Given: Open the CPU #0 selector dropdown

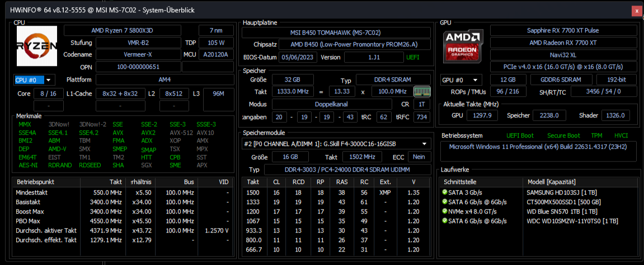Looking at the screenshot, I should 35,80.
